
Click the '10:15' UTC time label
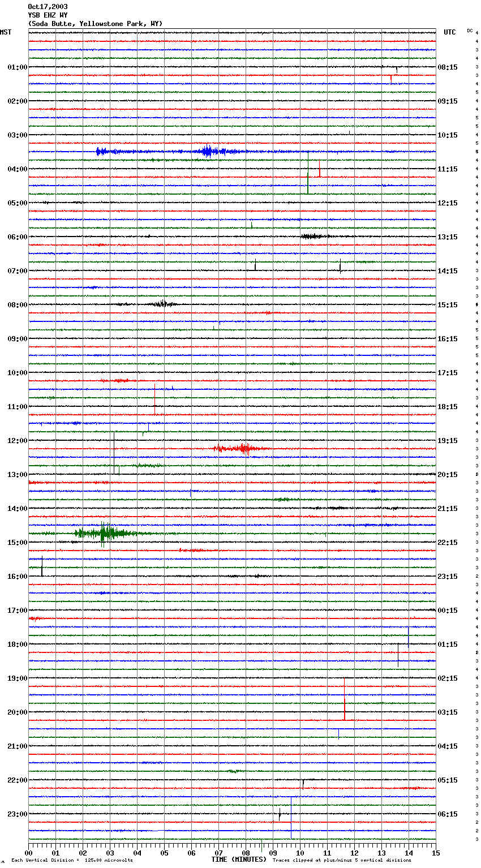(x=448, y=135)
